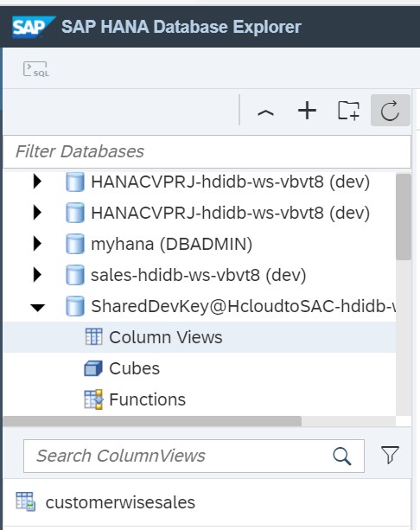Click the search magnifier icon

pyautogui.click(x=342, y=456)
